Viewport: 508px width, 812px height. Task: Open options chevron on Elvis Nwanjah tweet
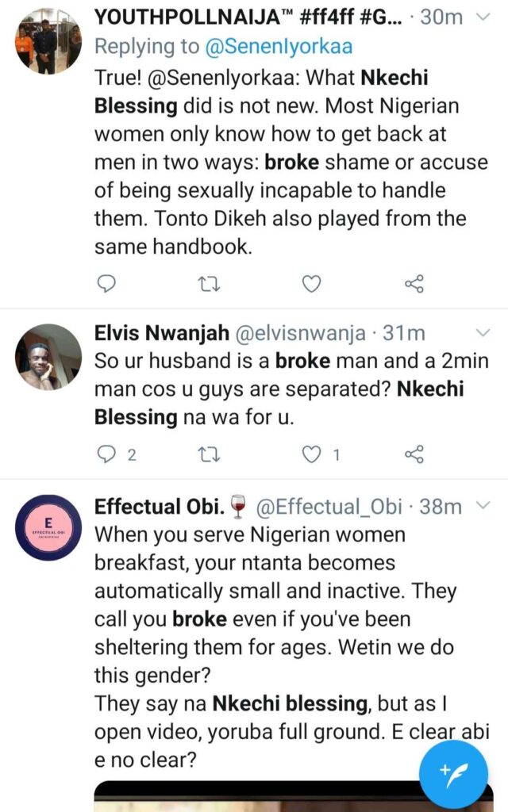pyautogui.click(x=483, y=332)
